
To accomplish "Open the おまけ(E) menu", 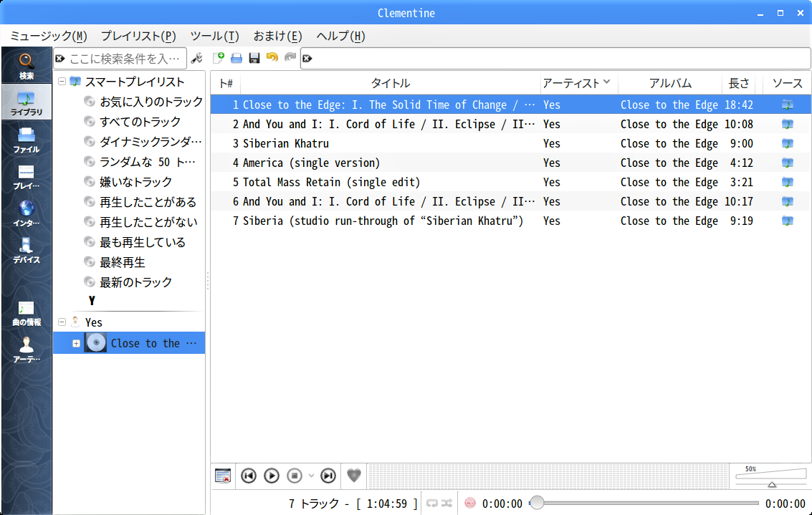I will pyautogui.click(x=277, y=37).
